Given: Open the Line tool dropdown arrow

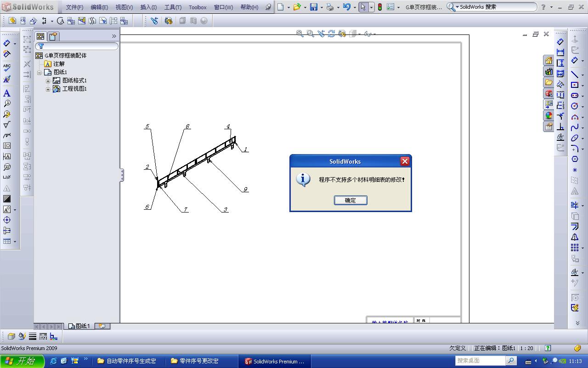Looking at the screenshot, I should [582, 75].
